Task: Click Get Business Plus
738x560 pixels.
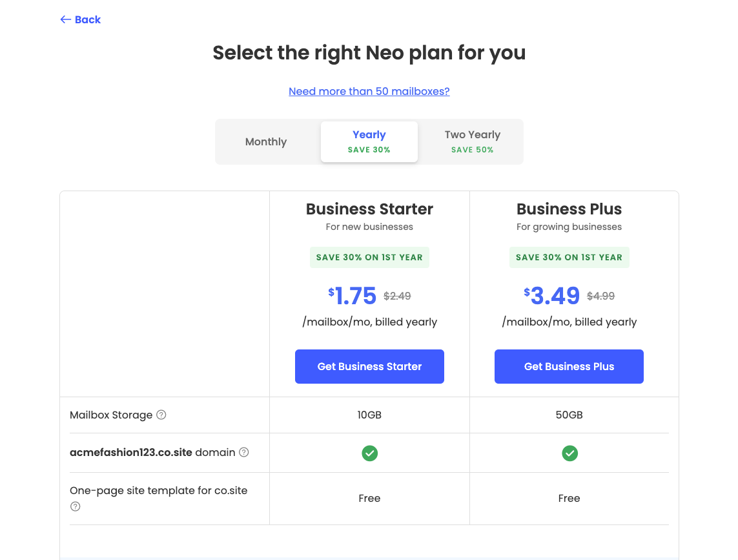Action: pyautogui.click(x=569, y=366)
